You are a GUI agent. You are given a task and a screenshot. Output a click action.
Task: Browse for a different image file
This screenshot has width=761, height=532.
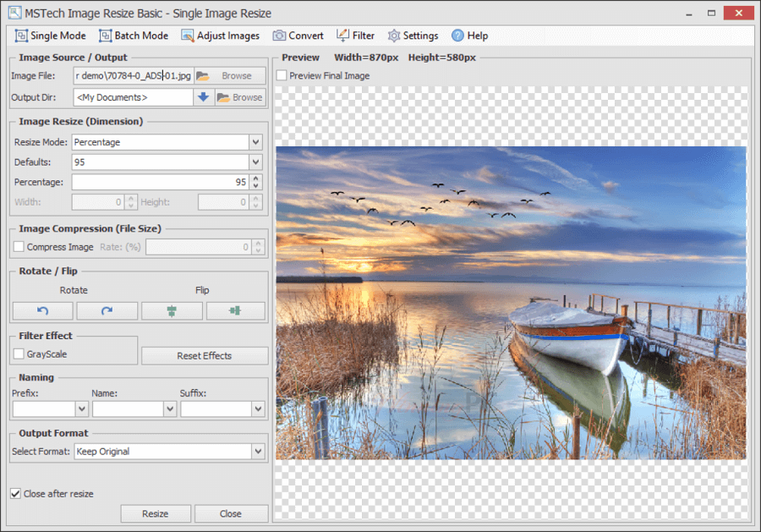coord(228,75)
